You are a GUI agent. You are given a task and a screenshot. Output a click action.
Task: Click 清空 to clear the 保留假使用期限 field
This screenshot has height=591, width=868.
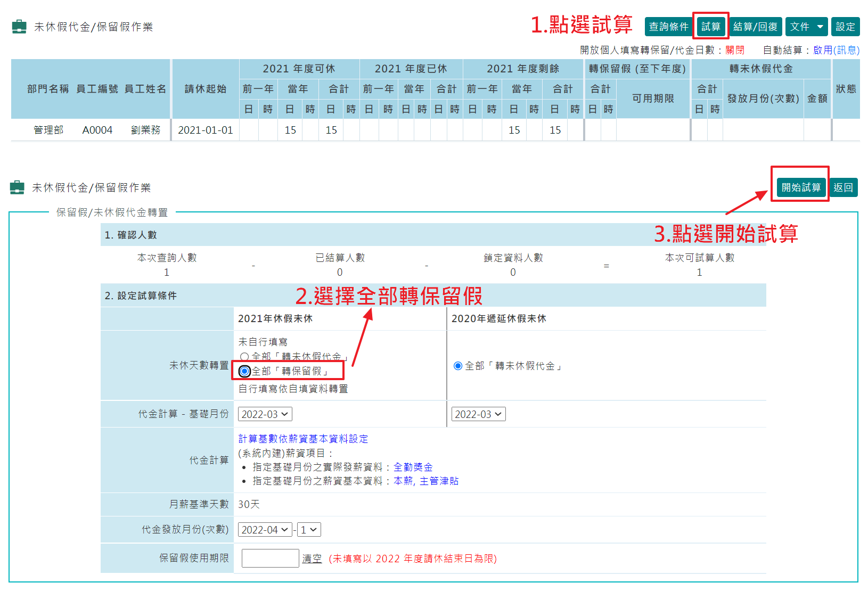312,558
